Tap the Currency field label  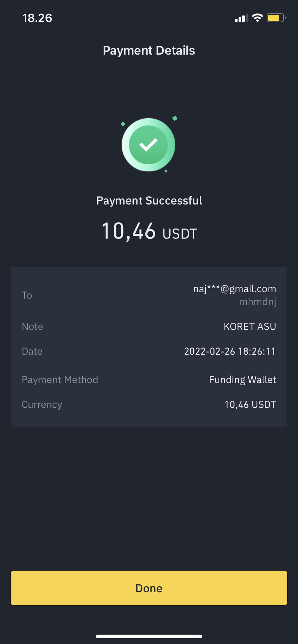[x=42, y=404]
